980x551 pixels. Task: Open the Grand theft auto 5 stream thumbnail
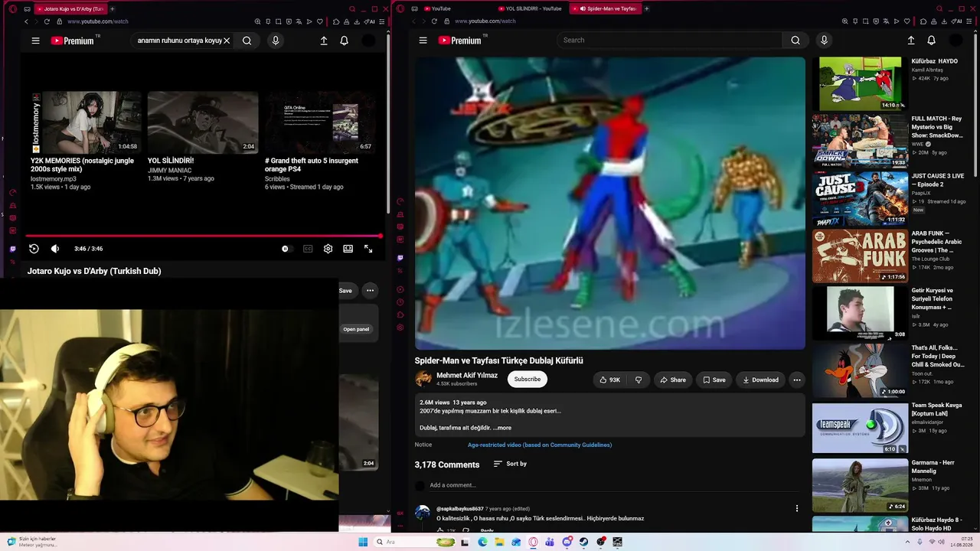pyautogui.click(x=320, y=122)
